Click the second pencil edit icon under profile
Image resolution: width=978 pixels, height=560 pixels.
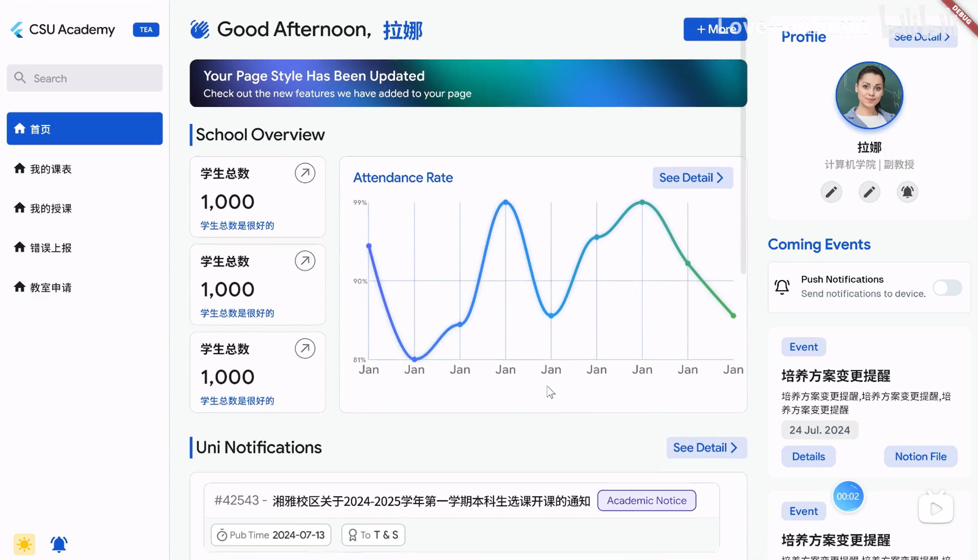[869, 192]
